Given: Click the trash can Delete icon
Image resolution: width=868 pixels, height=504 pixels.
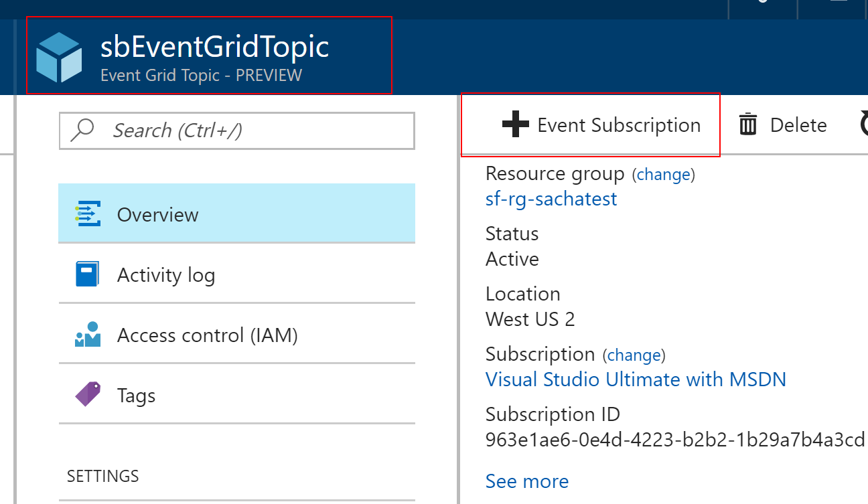Looking at the screenshot, I should coord(747,124).
